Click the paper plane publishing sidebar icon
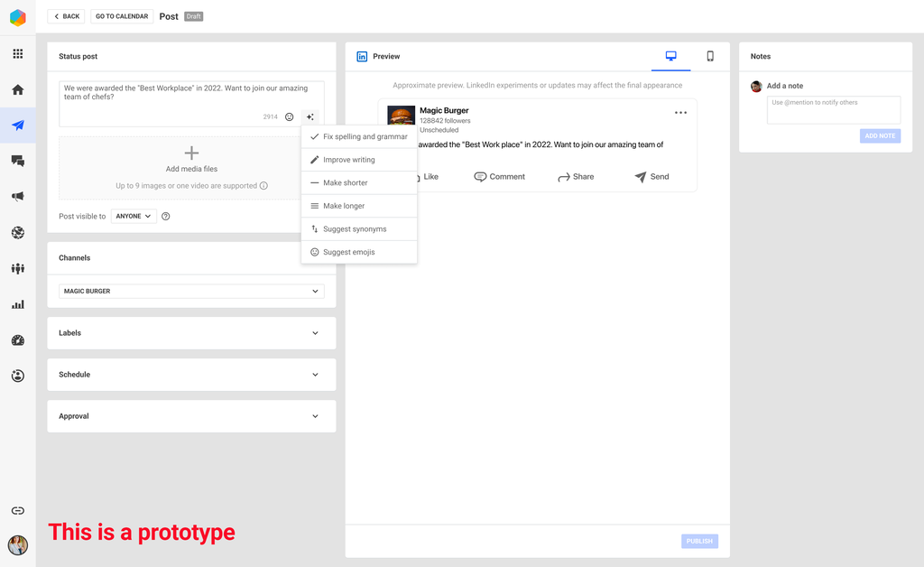The height and width of the screenshot is (567, 924). tap(18, 125)
